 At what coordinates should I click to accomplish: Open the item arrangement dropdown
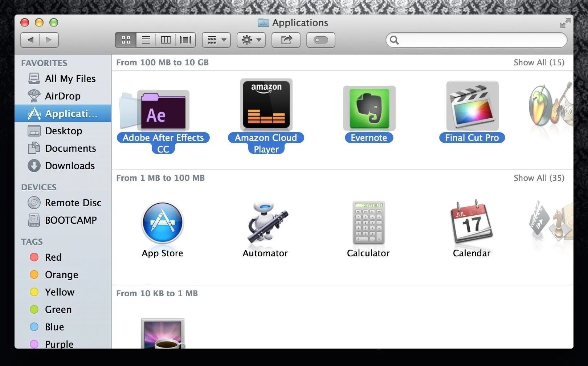(x=216, y=40)
